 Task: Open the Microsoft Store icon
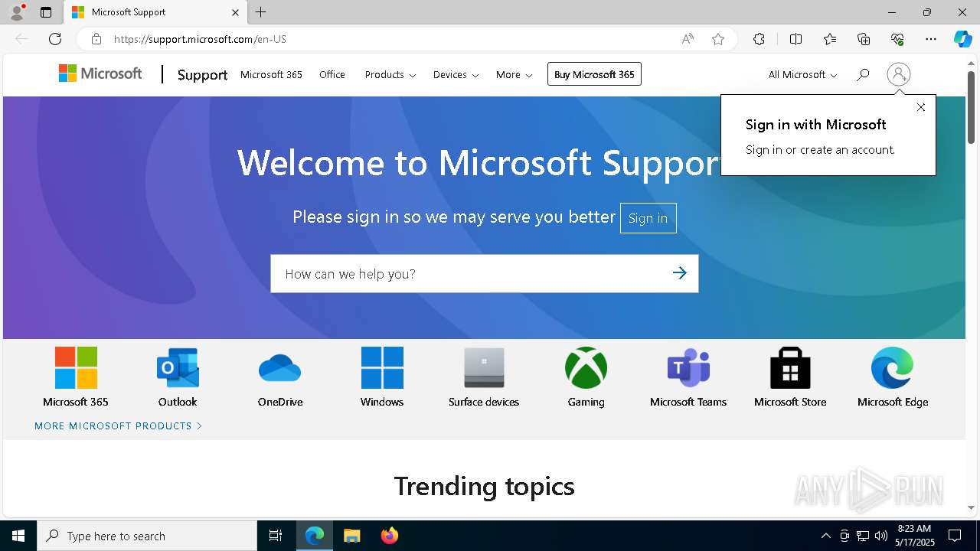click(790, 368)
